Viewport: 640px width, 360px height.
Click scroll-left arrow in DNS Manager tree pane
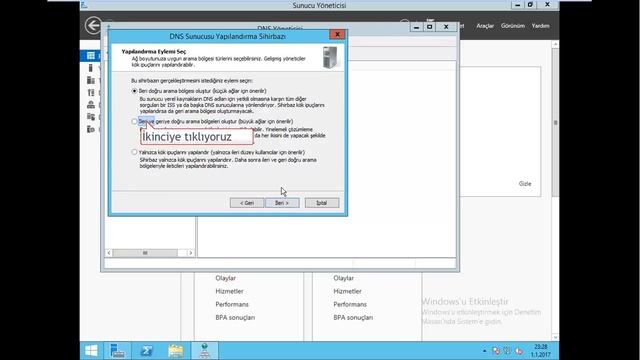pos(109,253)
